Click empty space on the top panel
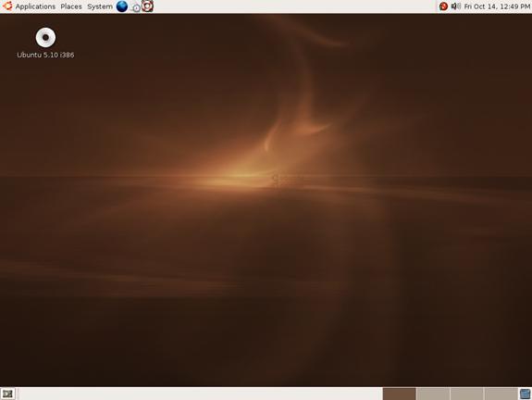 click(295, 6)
